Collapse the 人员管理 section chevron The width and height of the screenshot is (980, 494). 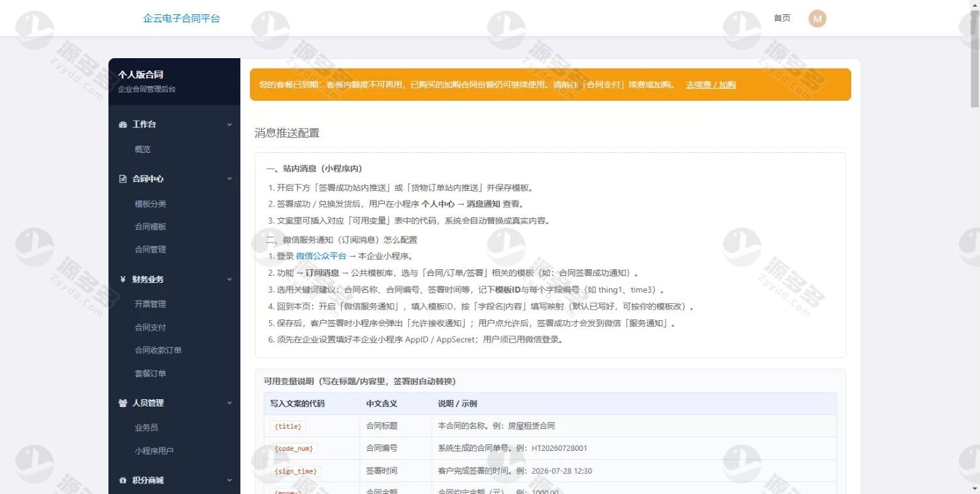coord(229,403)
